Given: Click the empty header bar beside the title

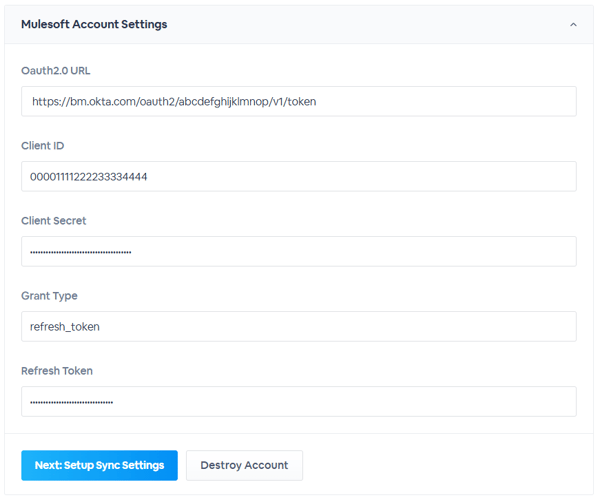Looking at the screenshot, I should 367,24.
